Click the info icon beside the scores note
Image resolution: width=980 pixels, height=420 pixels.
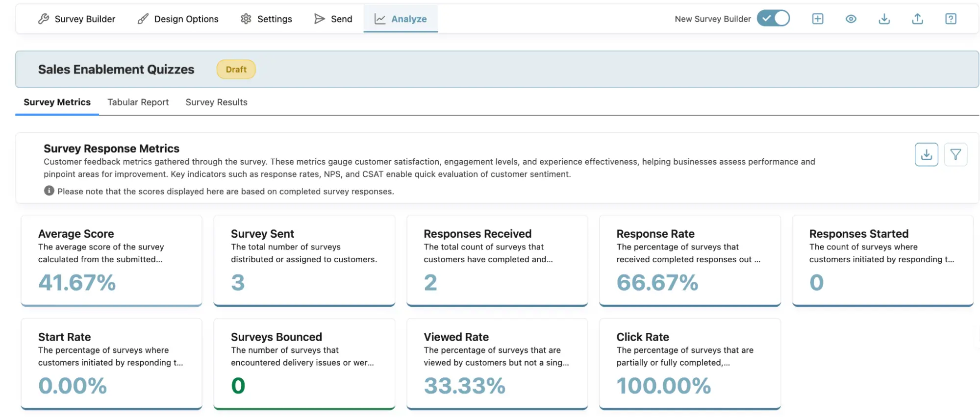[x=49, y=191]
